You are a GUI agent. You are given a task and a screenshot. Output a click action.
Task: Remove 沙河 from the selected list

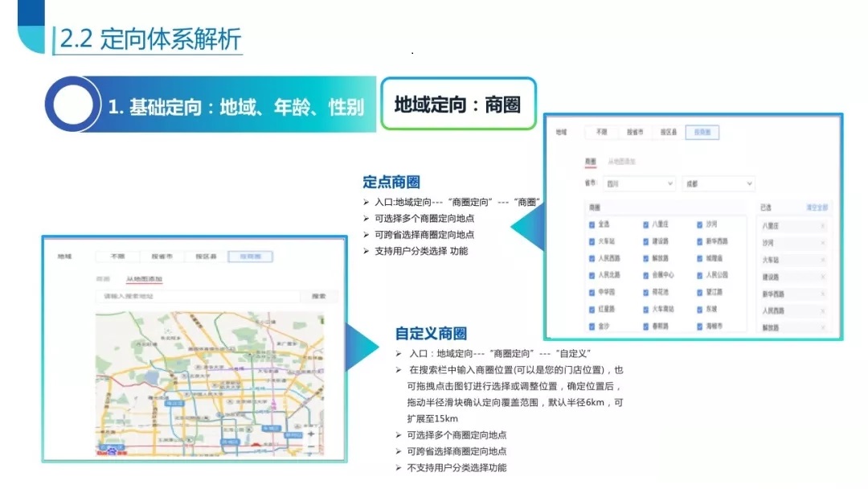(x=822, y=243)
